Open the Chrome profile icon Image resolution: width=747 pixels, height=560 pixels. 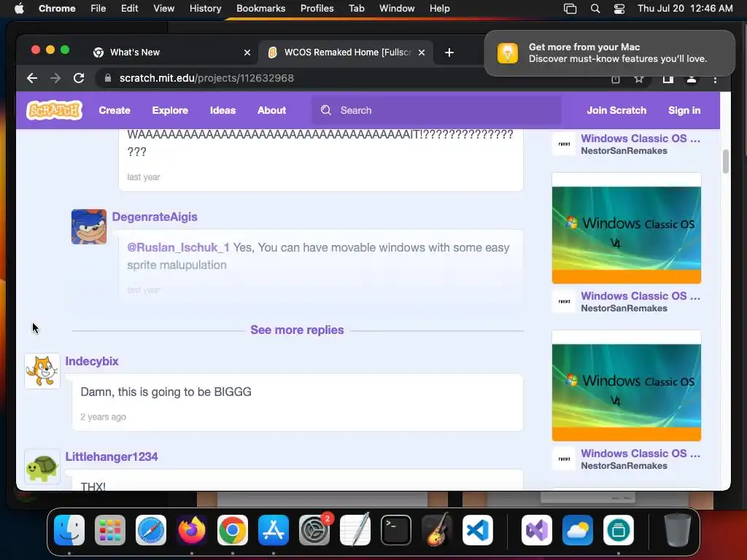(692, 79)
